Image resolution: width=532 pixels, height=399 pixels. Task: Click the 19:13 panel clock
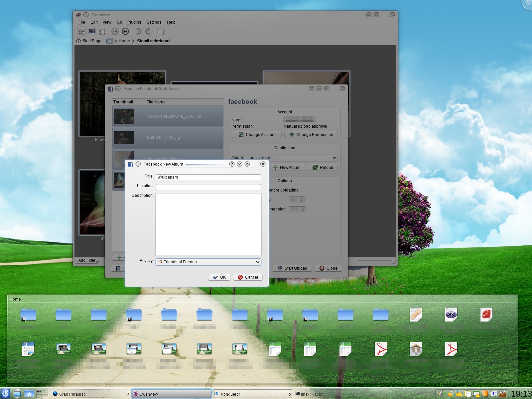coord(521,394)
